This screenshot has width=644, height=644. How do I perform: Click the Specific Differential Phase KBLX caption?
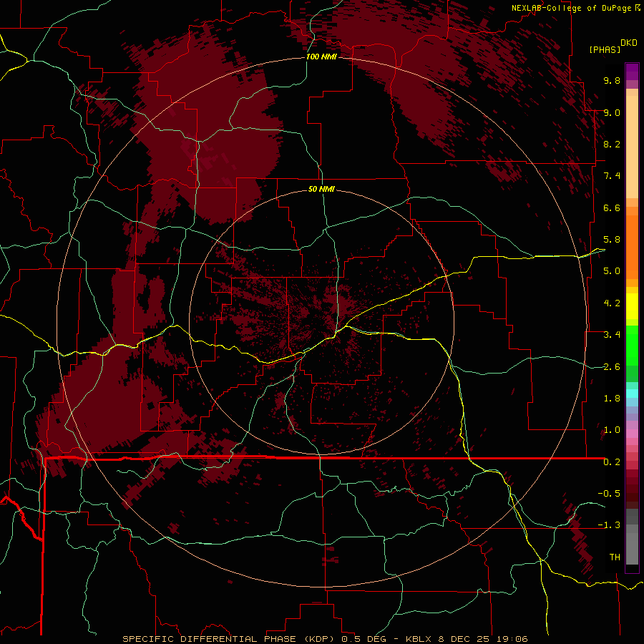click(x=325, y=639)
